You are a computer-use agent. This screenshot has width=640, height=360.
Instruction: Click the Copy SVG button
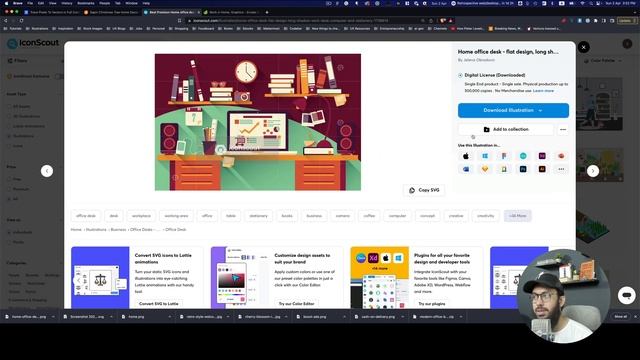pos(424,190)
